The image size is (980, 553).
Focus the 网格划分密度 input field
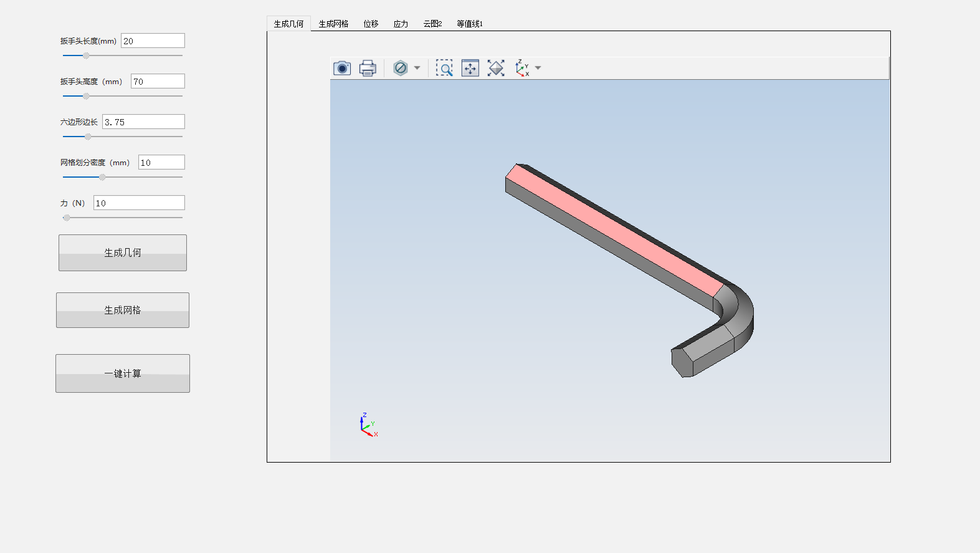[161, 162]
